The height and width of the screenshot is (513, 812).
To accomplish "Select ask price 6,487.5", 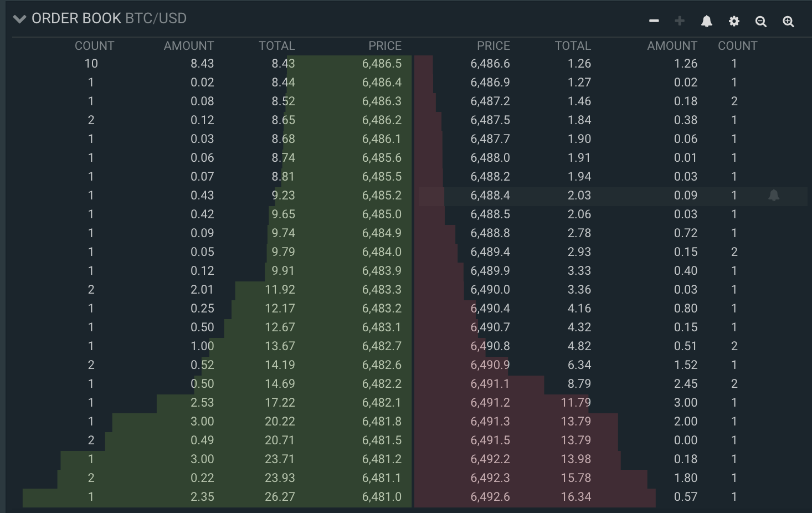I will pos(490,120).
